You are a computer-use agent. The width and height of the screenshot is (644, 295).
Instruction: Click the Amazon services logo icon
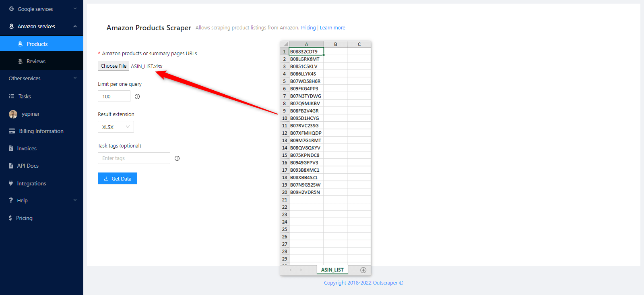(11, 26)
